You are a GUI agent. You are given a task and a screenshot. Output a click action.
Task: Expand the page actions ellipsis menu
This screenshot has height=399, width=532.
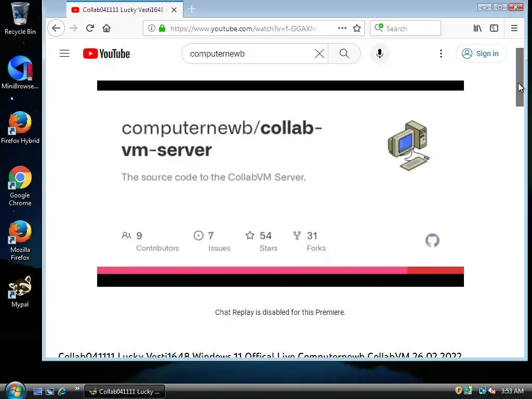[x=342, y=28]
